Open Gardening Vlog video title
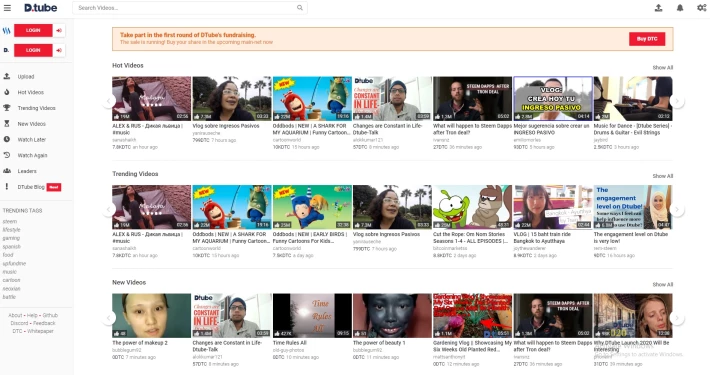 tap(472, 346)
